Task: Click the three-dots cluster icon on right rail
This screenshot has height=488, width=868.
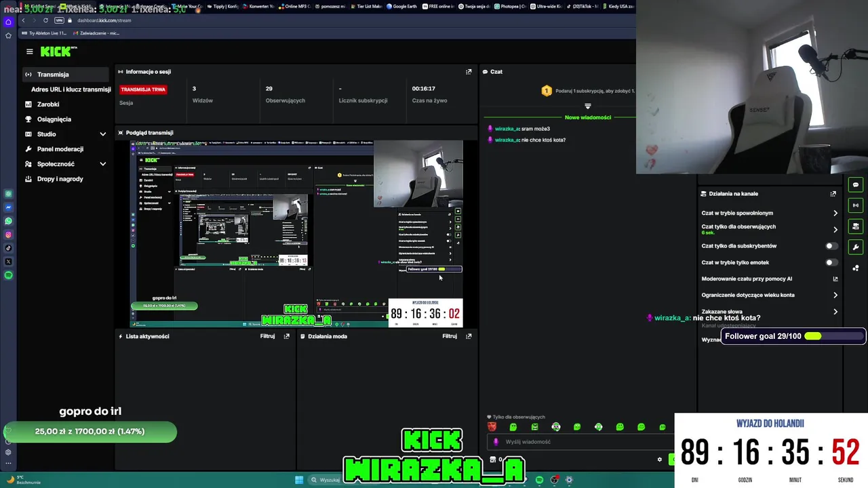Action: tap(856, 268)
